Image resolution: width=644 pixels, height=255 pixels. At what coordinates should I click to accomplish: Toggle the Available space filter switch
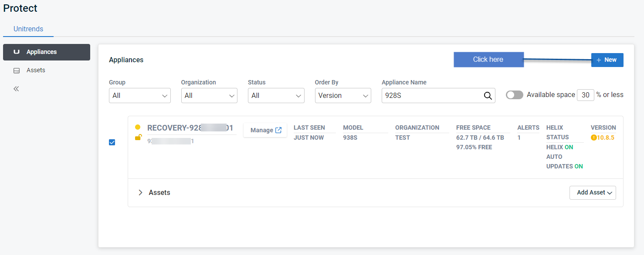[515, 95]
